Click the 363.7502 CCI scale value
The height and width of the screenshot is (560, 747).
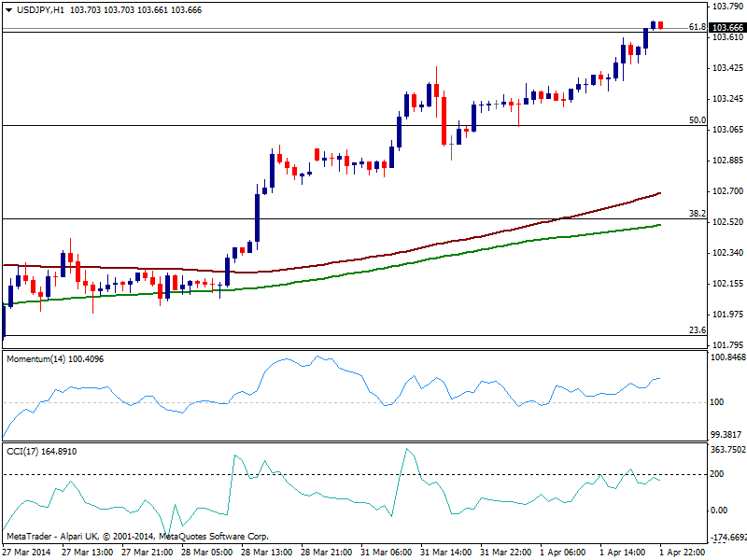(727, 450)
